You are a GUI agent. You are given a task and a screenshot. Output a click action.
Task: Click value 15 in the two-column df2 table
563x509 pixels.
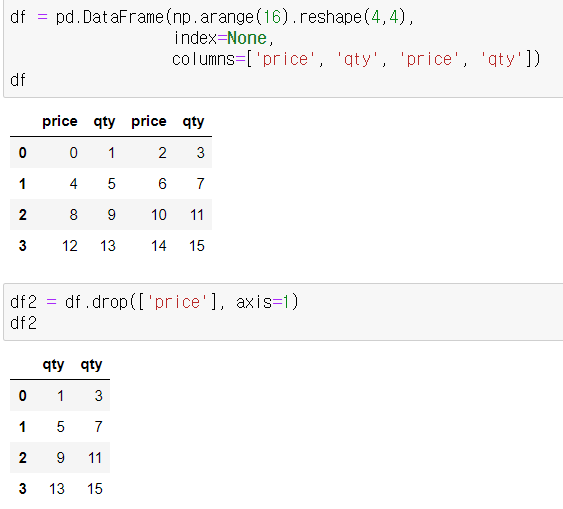click(x=95, y=489)
